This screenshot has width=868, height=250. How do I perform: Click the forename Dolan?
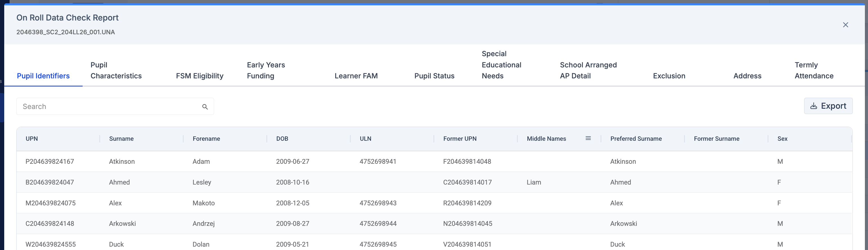click(x=201, y=245)
